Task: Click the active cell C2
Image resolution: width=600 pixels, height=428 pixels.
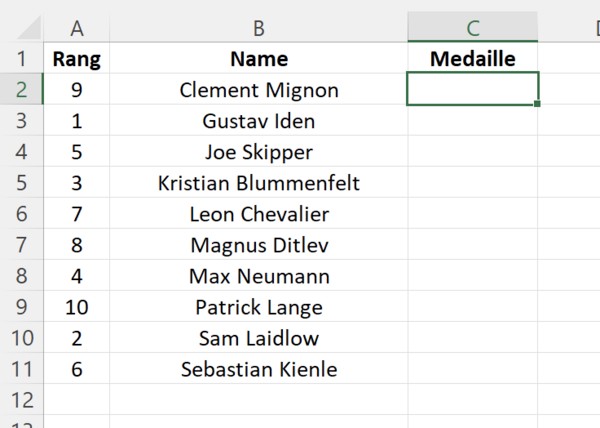Action: pyautogui.click(x=473, y=88)
